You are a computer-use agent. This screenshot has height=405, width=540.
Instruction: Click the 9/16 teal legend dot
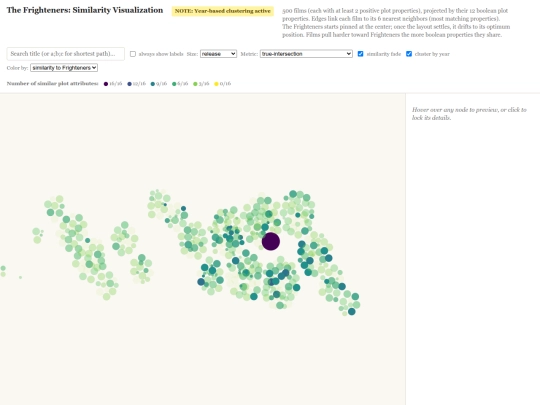[x=153, y=84]
